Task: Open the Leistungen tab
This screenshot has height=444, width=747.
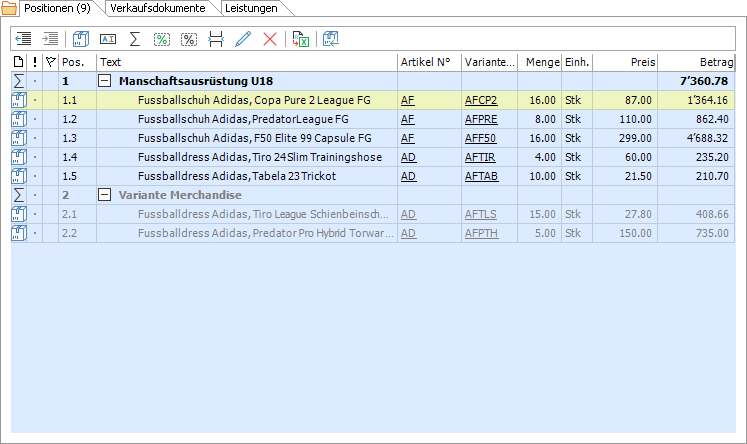Action: [251, 8]
